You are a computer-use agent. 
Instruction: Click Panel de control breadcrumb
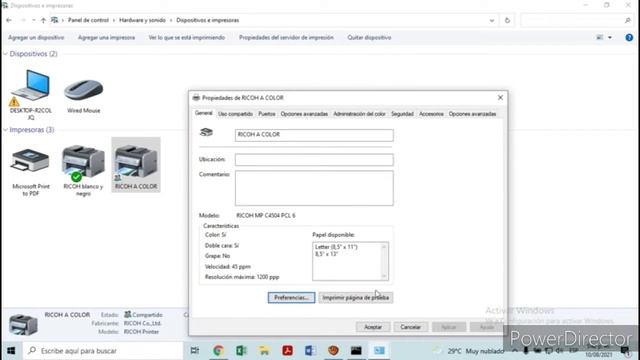pyautogui.click(x=88, y=20)
